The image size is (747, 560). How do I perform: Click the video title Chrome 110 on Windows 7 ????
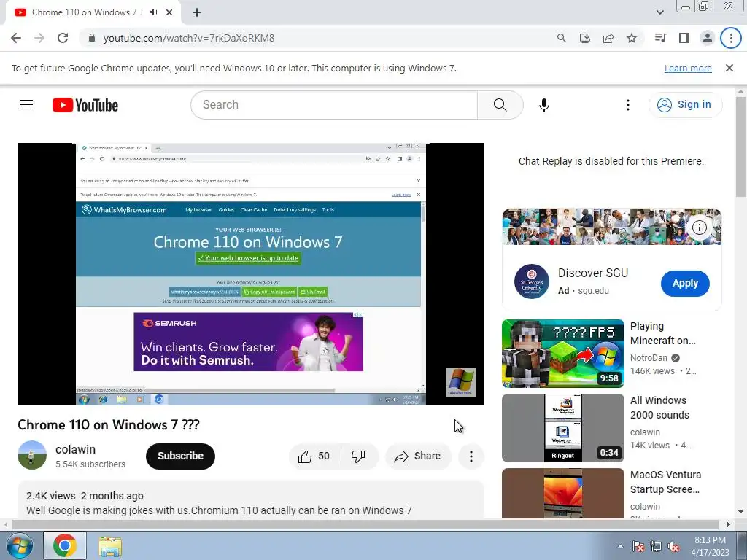coord(109,425)
